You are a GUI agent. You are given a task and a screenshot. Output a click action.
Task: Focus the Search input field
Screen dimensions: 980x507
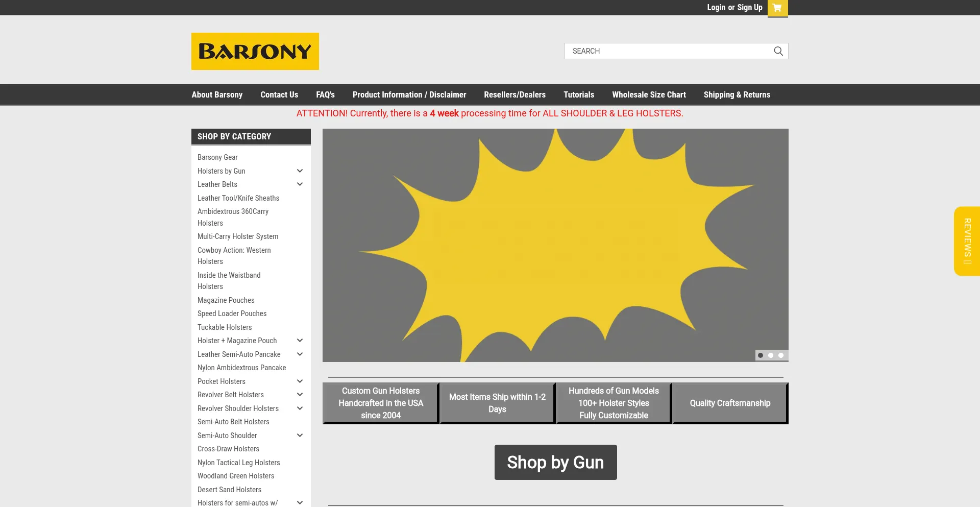coord(669,51)
